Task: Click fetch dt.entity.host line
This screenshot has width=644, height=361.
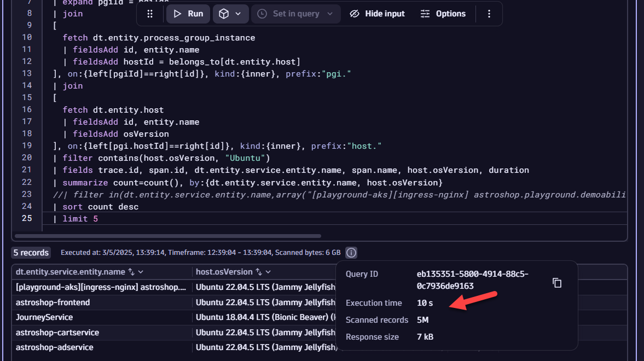Action: 113,110
